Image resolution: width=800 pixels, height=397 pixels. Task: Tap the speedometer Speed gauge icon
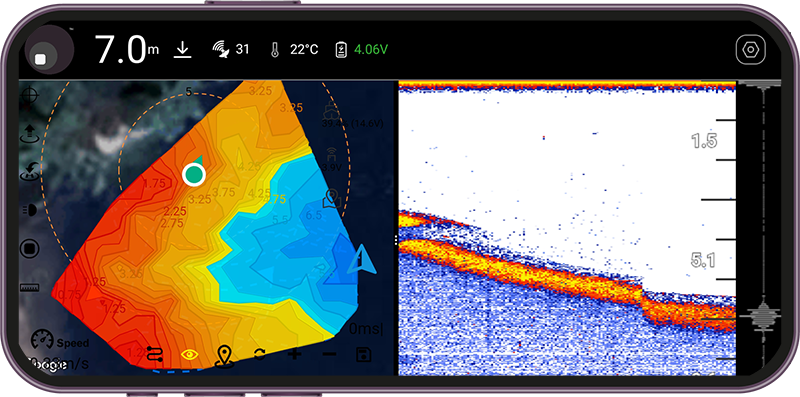pyautogui.click(x=42, y=340)
